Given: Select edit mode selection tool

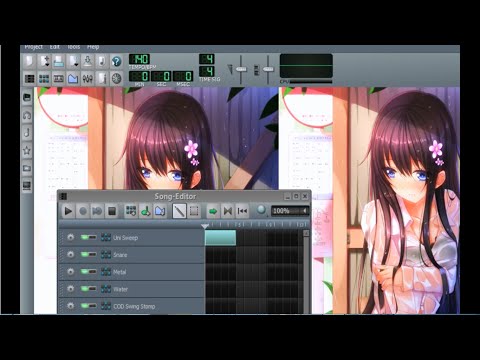Looking at the screenshot, I should point(194,211).
